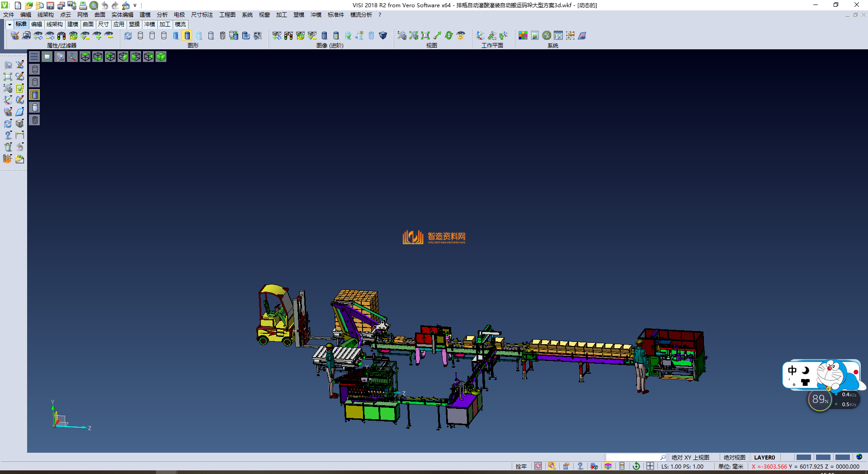Click the green wrench system settings icon

(547, 35)
